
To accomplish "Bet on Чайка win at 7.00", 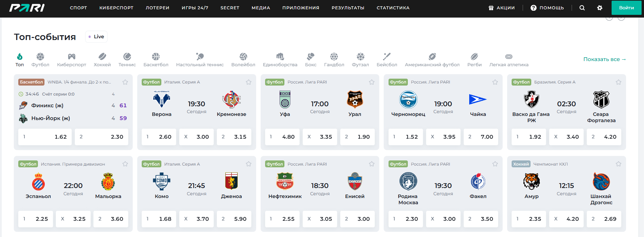I will [481, 137].
